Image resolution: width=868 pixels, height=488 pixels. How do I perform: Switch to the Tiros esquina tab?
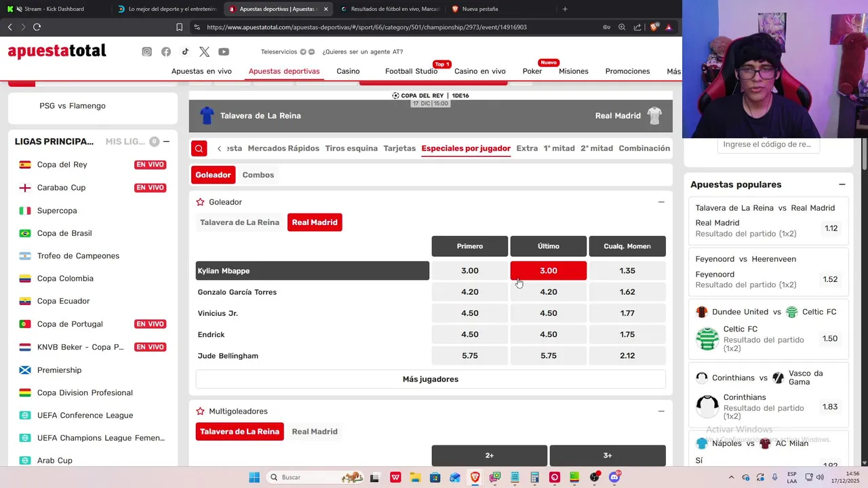(x=351, y=148)
